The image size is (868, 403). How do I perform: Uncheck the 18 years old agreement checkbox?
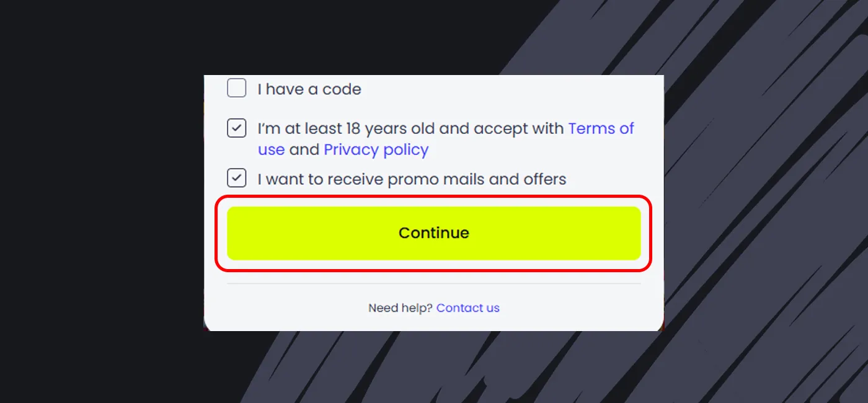coord(236,128)
